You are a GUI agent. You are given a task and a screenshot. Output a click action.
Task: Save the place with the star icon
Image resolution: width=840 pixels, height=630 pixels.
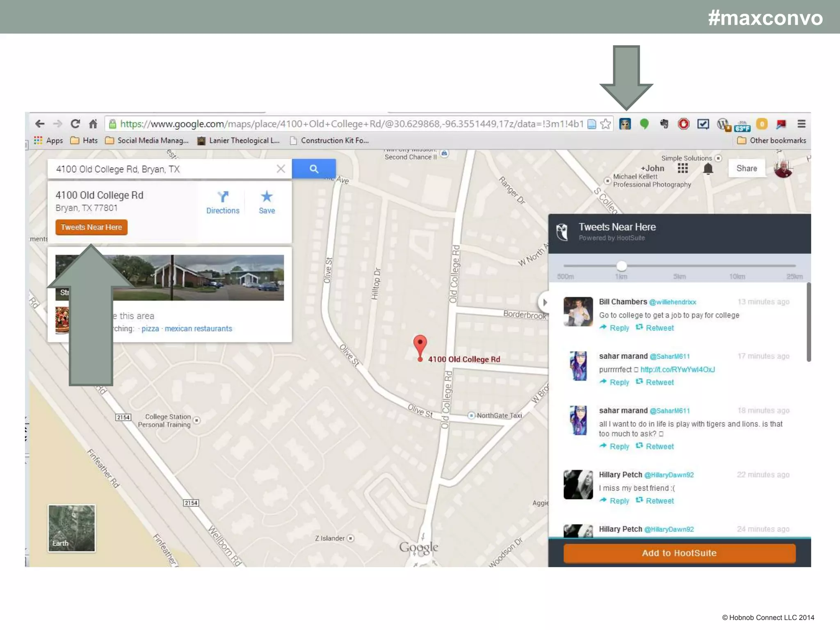click(267, 203)
